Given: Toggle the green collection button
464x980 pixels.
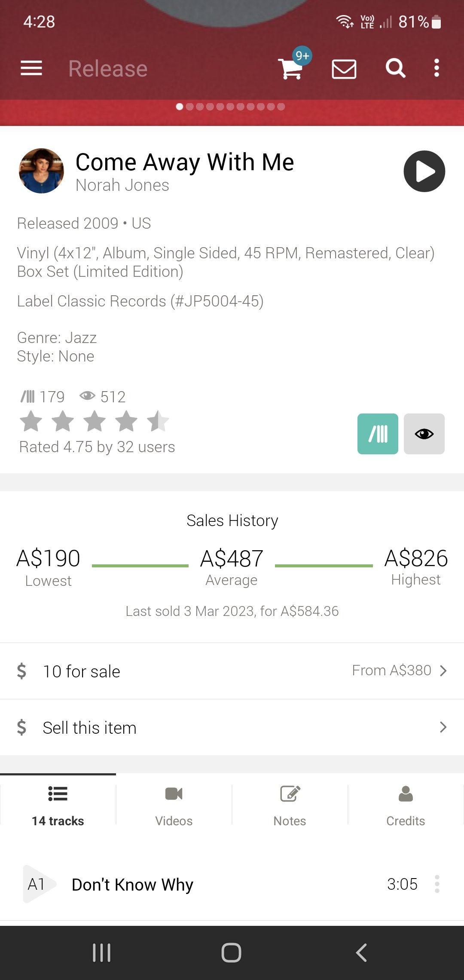Looking at the screenshot, I should 378,434.
